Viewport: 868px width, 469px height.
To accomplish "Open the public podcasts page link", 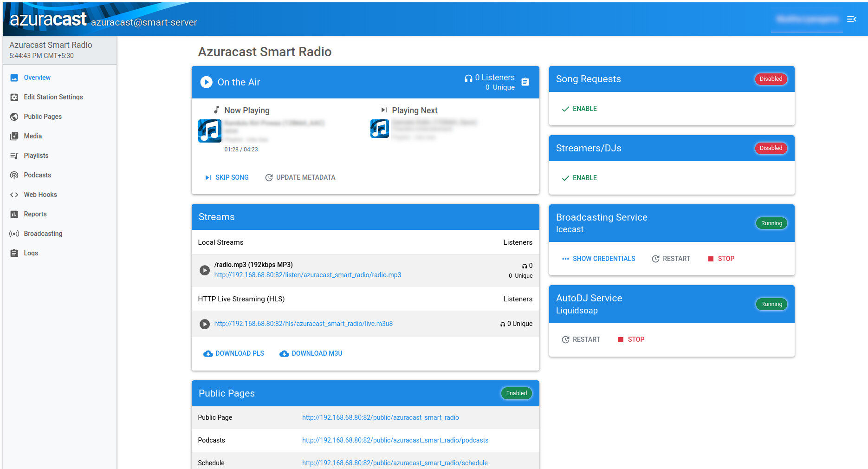I will point(395,440).
